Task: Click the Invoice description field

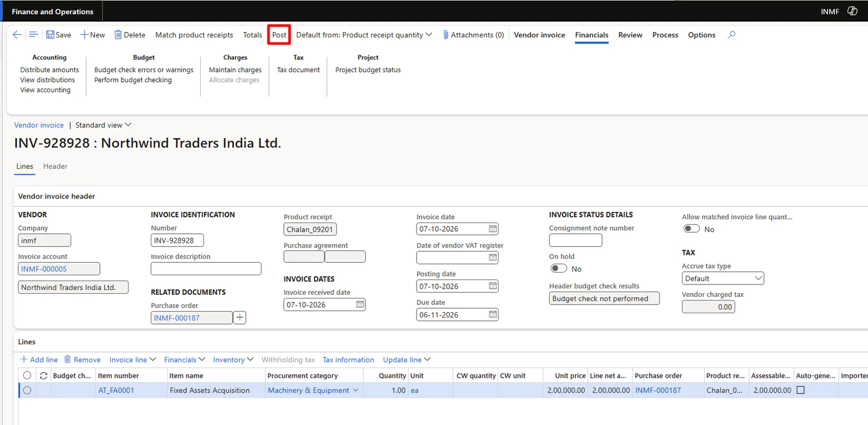Action: coord(206,269)
